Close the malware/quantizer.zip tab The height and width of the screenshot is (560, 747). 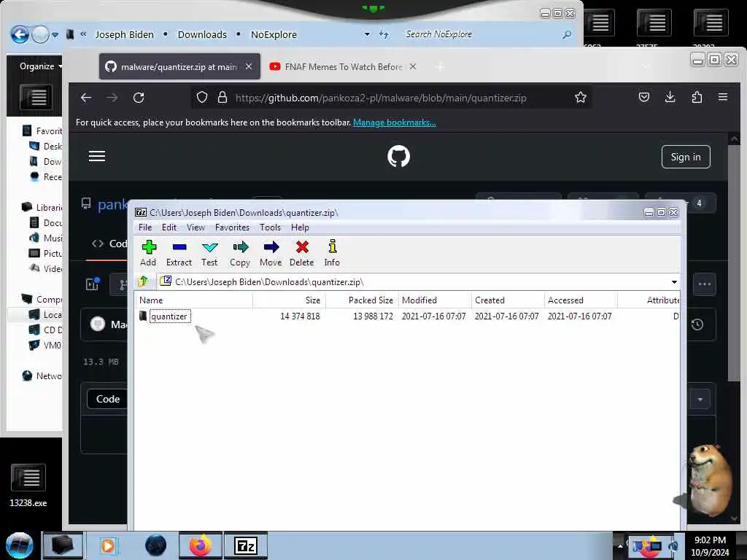[x=249, y=66]
